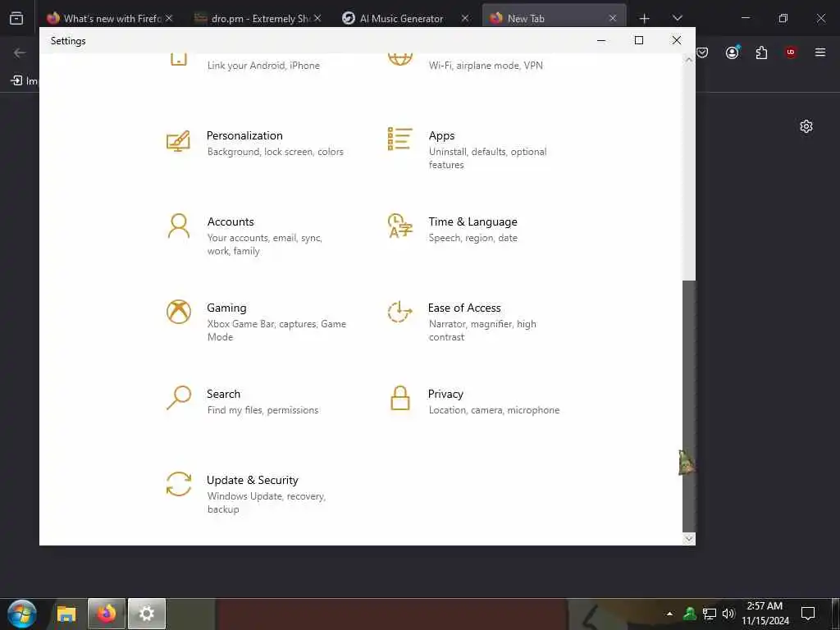List all Firefox tabs chevron
The image size is (840, 630).
pos(677,18)
